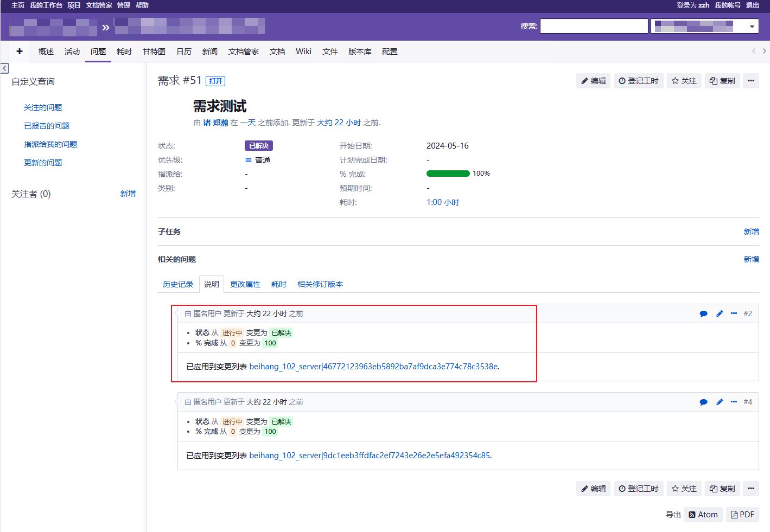The height and width of the screenshot is (532, 770).
Task: Open the ellipsis menu on note #2
Action: [x=734, y=313]
